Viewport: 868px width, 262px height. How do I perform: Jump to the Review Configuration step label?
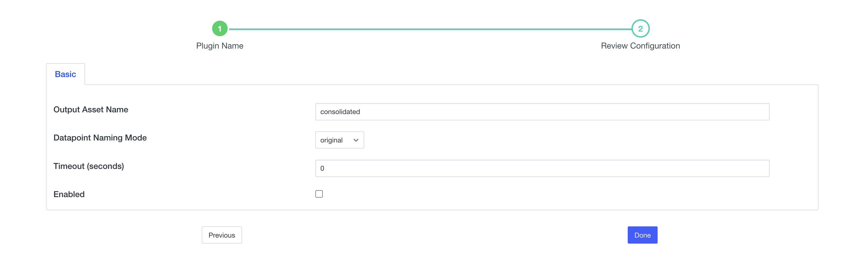tap(640, 46)
